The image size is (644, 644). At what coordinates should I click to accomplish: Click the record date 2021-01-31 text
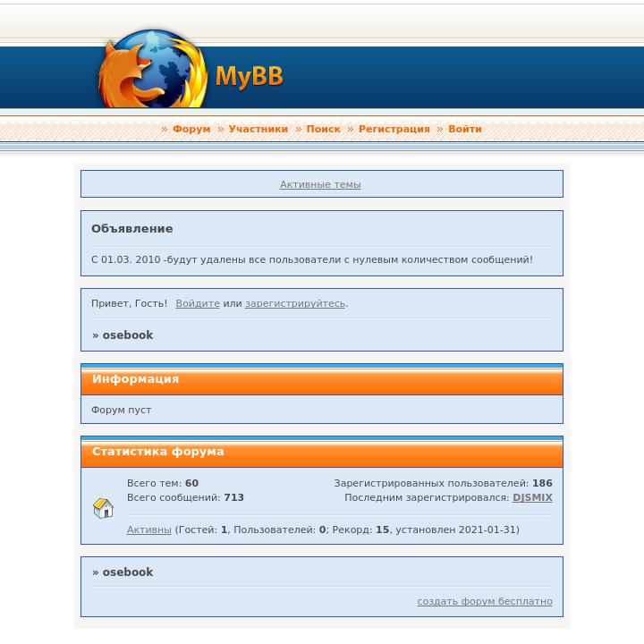pos(487,530)
